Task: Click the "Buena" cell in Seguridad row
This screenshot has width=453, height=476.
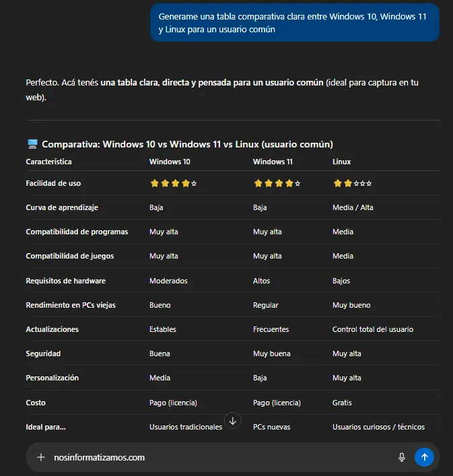Action: [160, 353]
